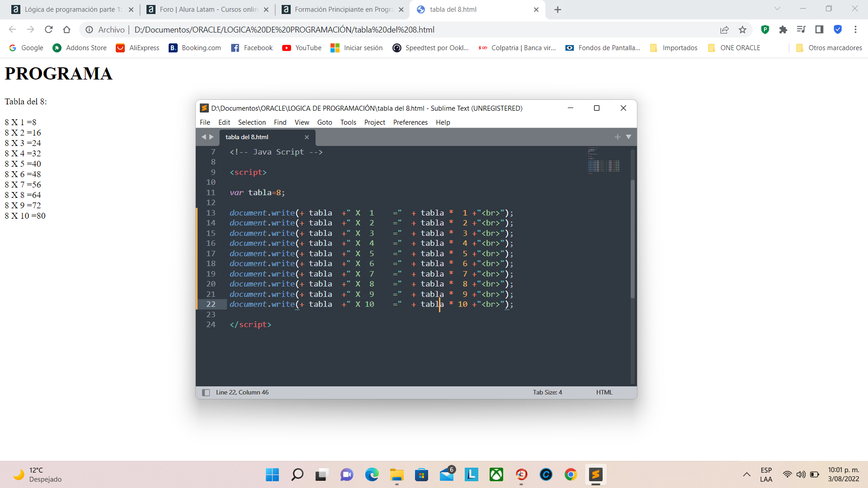The height and width of the screenshot is (488, 868).
Task: Open Speedtest por Ookla bookmark
Action: 430,48
